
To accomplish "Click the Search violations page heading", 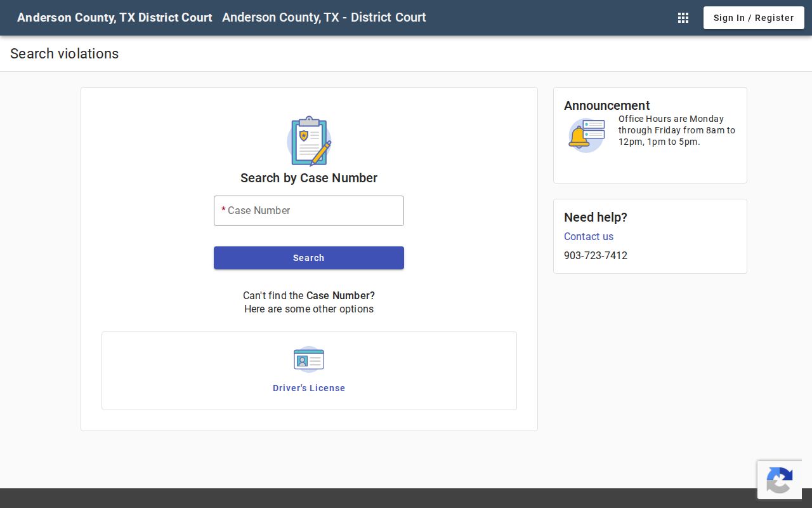I will coord(65,53).
